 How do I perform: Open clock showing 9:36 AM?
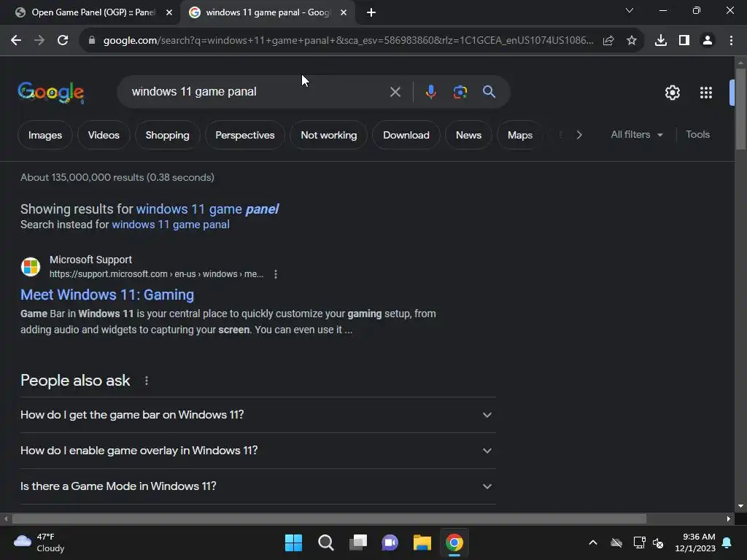(x=695, y=542)
